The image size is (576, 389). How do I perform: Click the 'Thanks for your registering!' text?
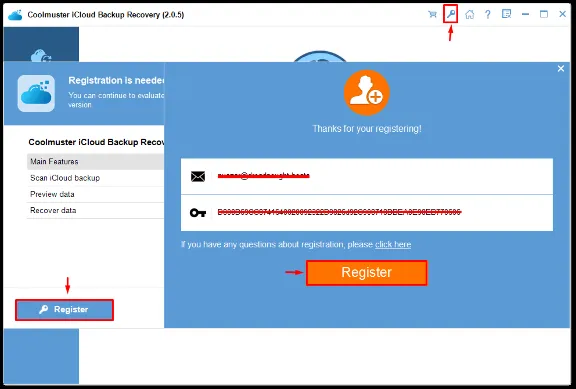tap(367, 129)
